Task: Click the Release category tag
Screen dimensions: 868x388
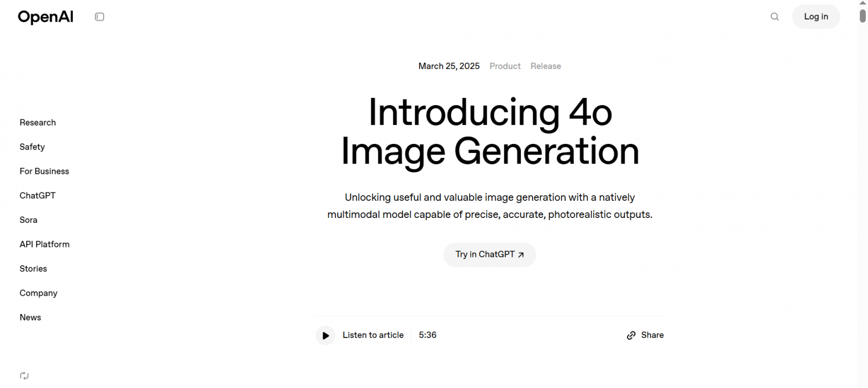Action: [x=546, y=66]
